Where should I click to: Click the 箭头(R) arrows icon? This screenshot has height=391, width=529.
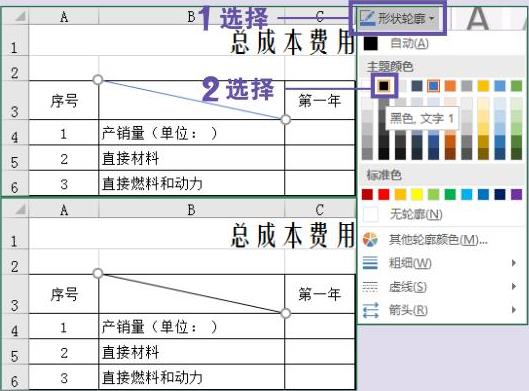[x=370, y=310]
